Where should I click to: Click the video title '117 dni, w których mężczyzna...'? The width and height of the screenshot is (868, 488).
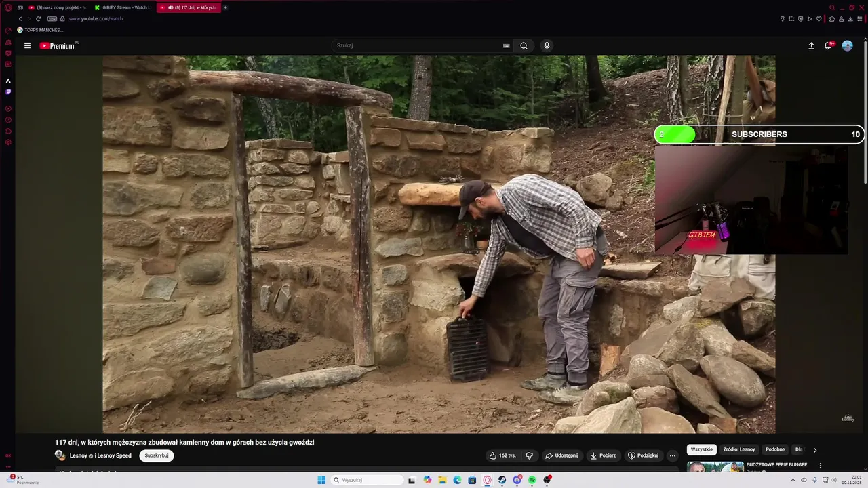coord(184,442)
